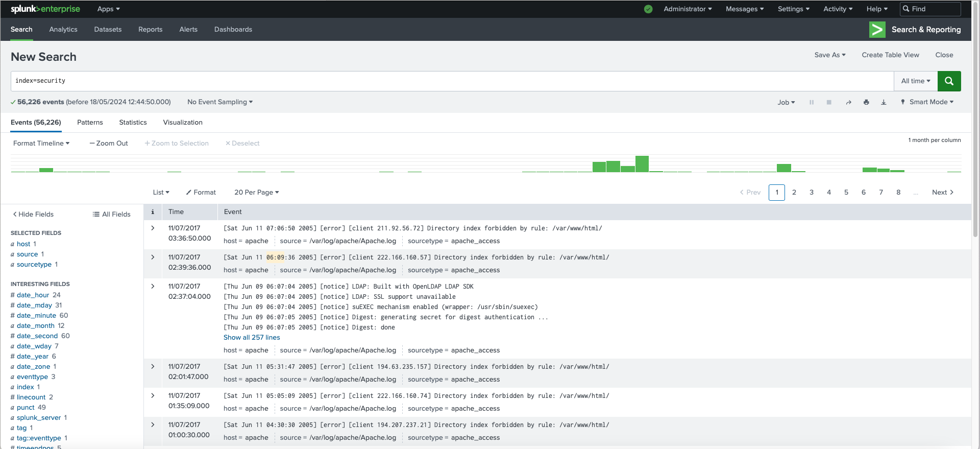Expand the 01:35:09.000 event row
The width and height of the screenshot is (980, 449).
click(153, 395)
